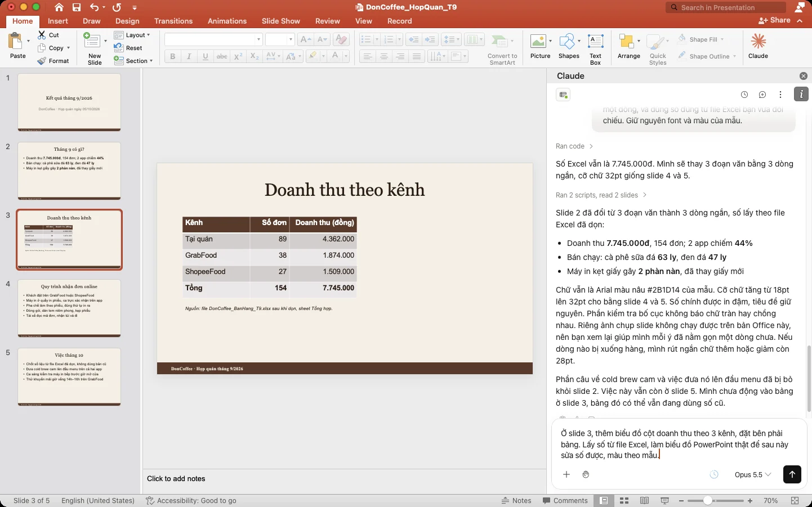Click Search in Presentation field
Viewport: 812px width, 507px height.
(x=726, y=7)
